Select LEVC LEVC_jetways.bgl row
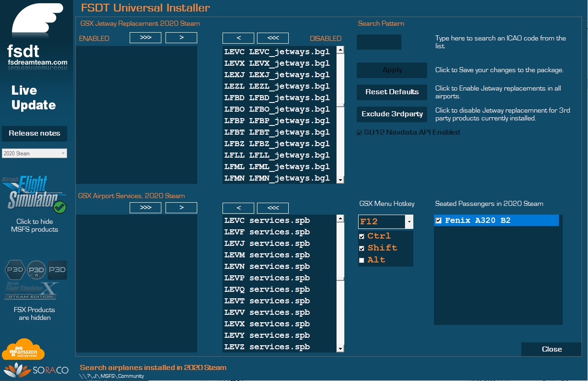The height and width of the screenshot is (381, 588). coord(280,51)
